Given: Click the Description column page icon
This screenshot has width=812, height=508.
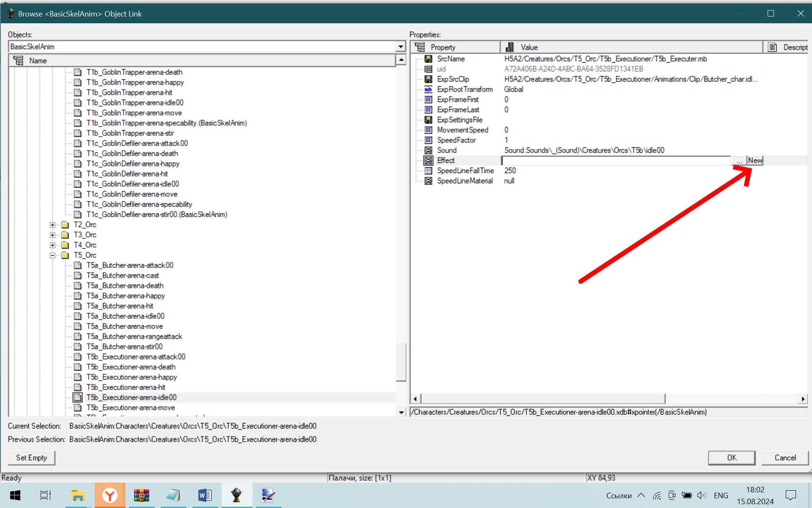Looking at the screenshot, I should (772, 47).
